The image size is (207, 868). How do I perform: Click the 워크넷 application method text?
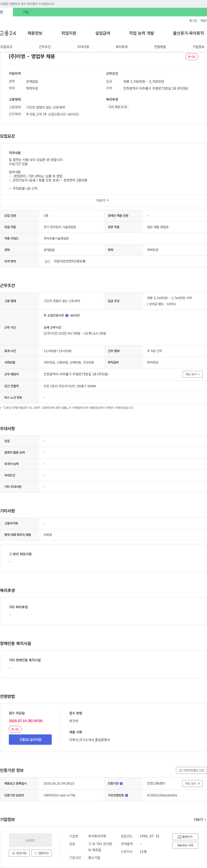point(74,721)
